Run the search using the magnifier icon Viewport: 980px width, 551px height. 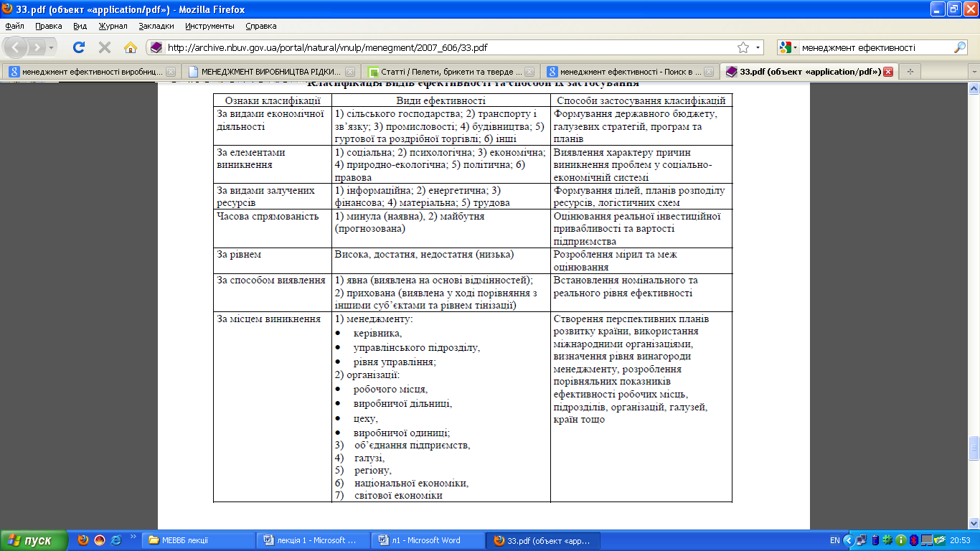pos(960,47)
